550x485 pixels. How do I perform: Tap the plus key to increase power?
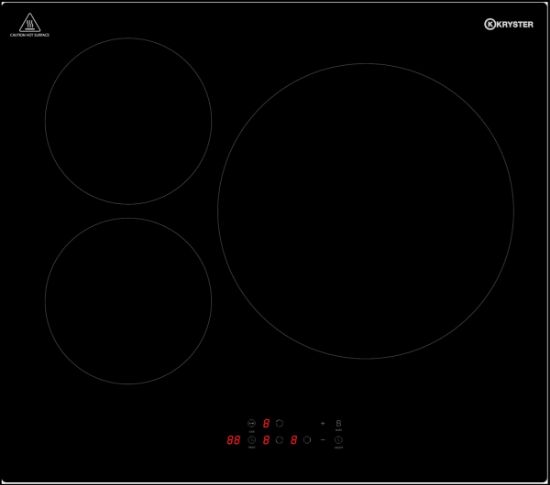(x=323, y=423)
